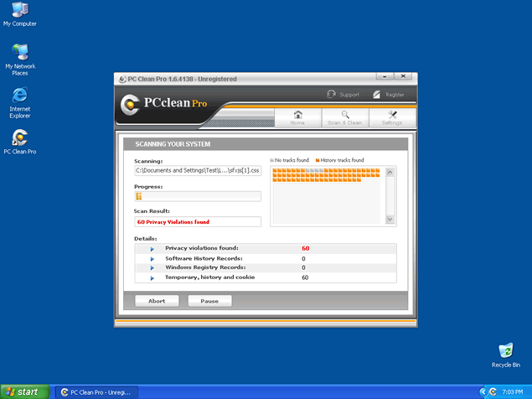This screenshot has height=399, width=532.
Task: Open the Windows Start menu
Action: (x=25, y=391)
